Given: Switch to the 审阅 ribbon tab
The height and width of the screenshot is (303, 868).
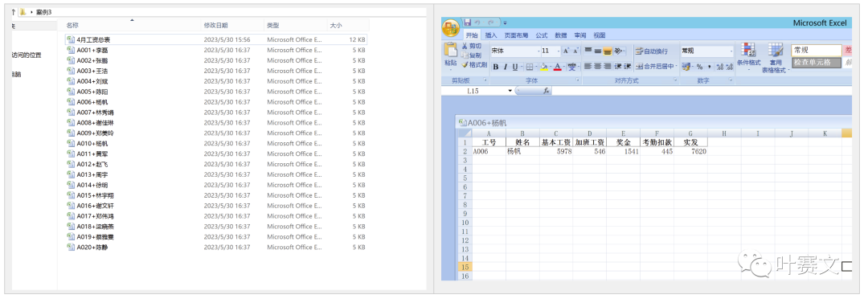Looking at the screenshot, I should tap(580, 35).
